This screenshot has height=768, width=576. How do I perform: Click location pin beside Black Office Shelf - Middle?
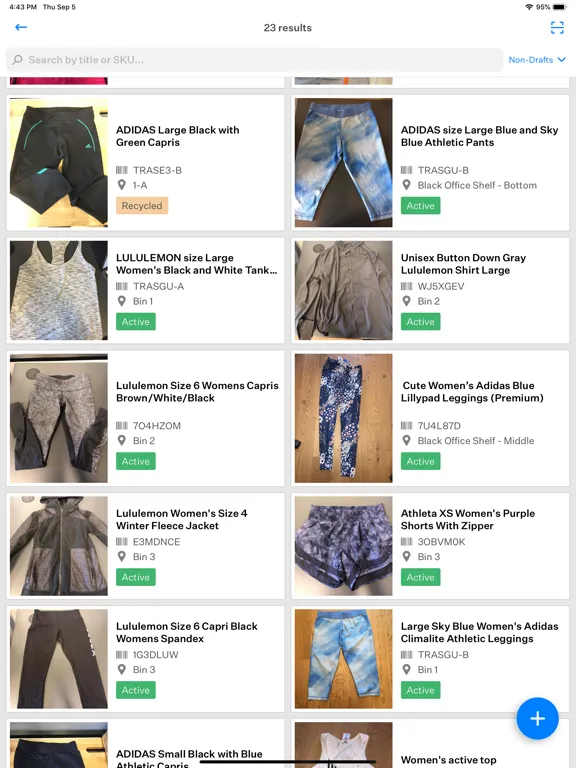(x=406, y=441)
